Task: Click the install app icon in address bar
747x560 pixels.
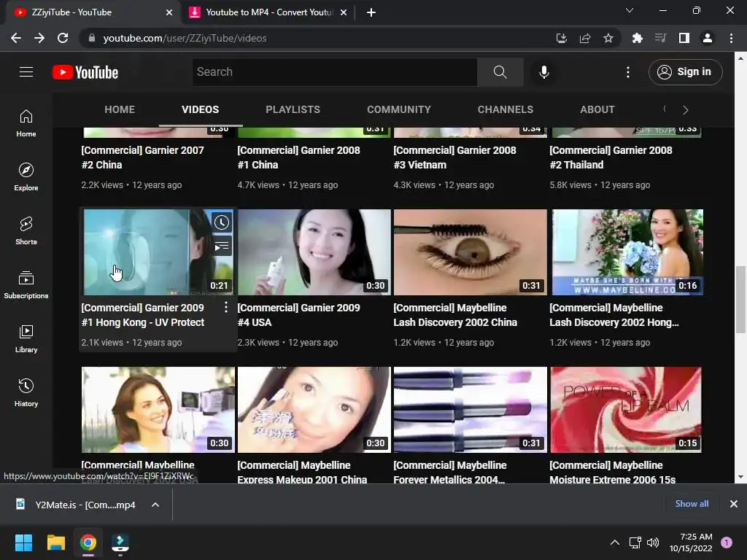Action: pyautogui.click(x=562, y=38)
